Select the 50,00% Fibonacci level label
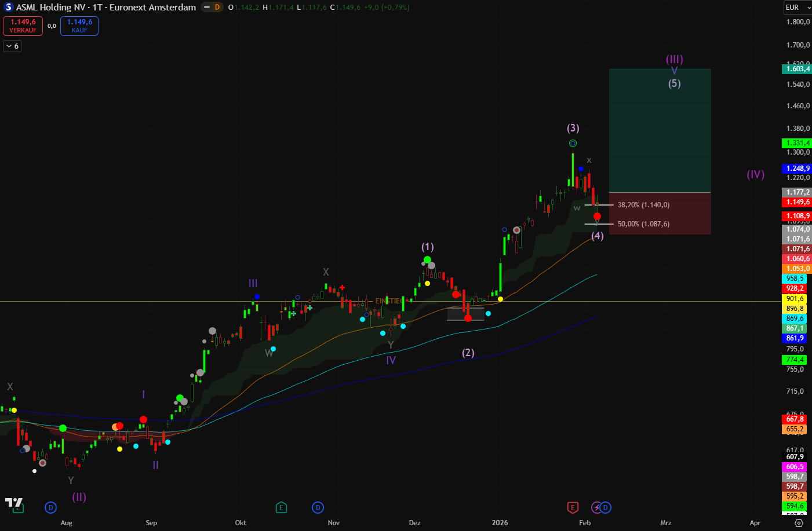The height and width of the screenshot is (531, 812). 643,224
